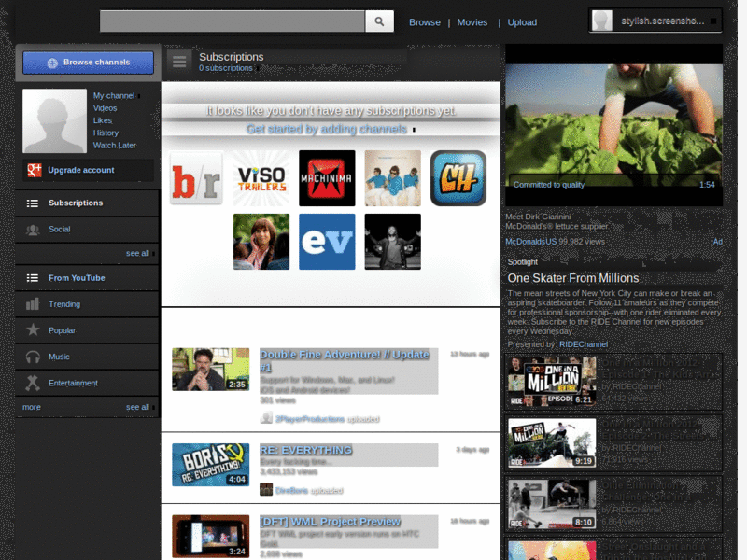
Task: Click the 0 subscriptions dropdown
Action: click(x=227, y=68)
